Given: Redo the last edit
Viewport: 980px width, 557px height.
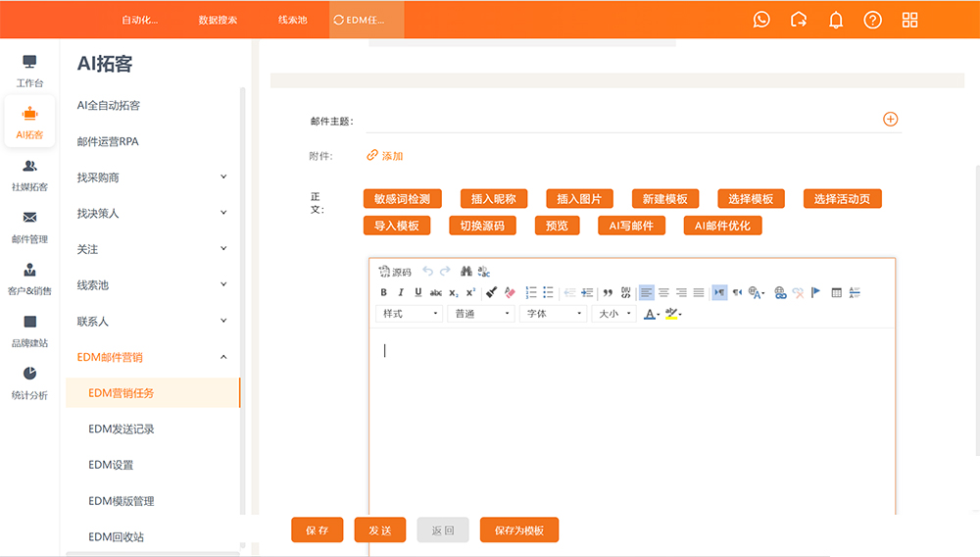Looking at the screenshot, I should [445, 271].
